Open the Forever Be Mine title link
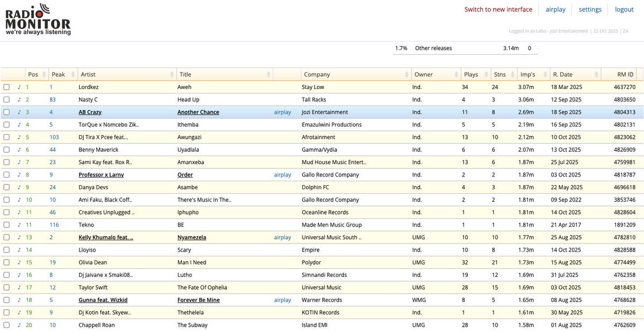This screenshot has width=644, height=331. click(x=199, y=300)
